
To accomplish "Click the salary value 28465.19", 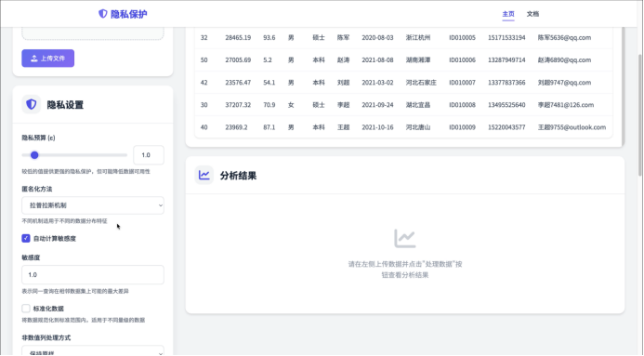I will point(238,37).
